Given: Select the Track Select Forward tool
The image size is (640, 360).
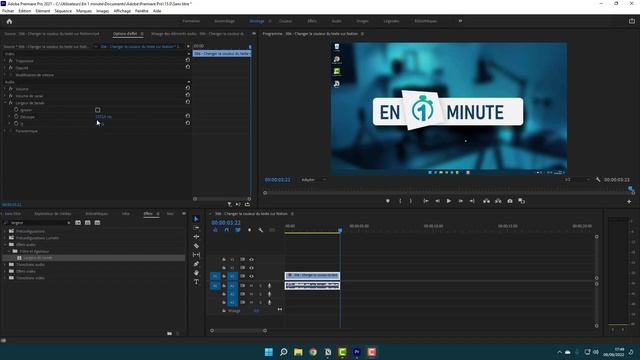Looking at the screenshot, I should (196, 228).
